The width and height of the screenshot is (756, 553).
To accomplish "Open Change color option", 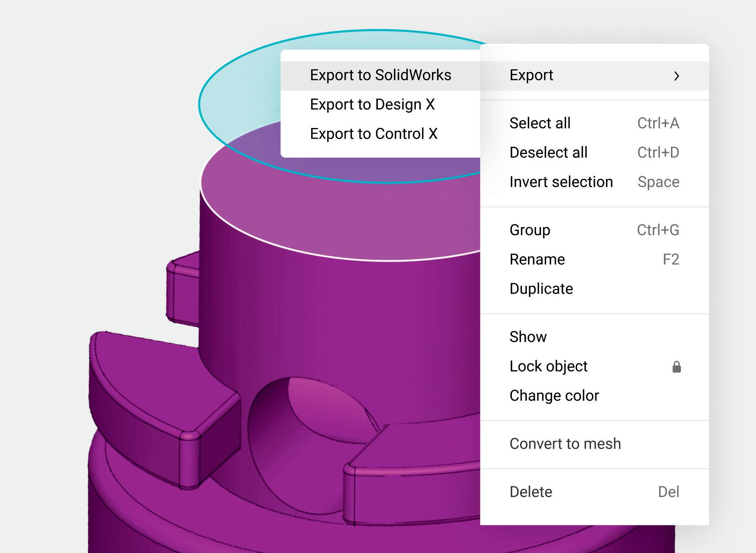I will [554, 395].
